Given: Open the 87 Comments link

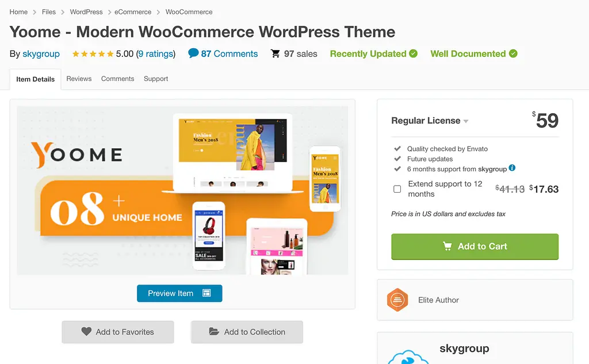Looking at the screenshot, I should click(229, 53).
